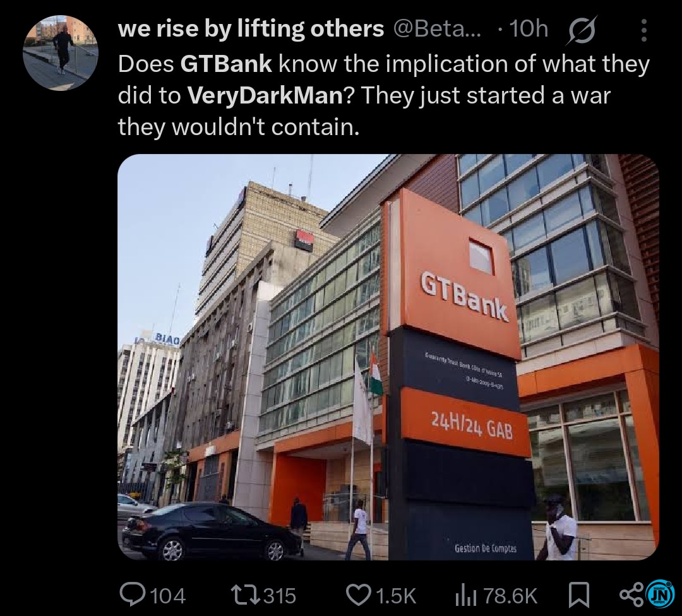Viewport: 682px width, 616px height.
Task: Open the 'we rise by lifting others' profile name
Action: tap(251, 29)
